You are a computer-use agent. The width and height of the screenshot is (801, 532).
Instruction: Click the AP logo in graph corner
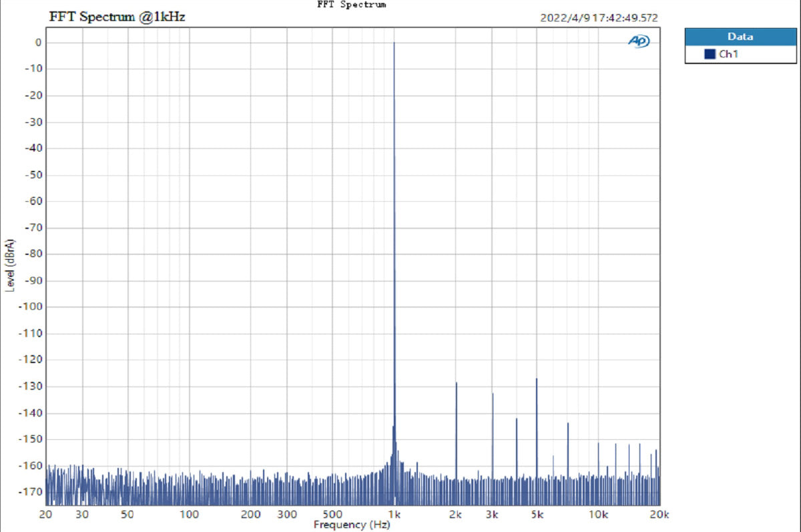pos(639,41)
